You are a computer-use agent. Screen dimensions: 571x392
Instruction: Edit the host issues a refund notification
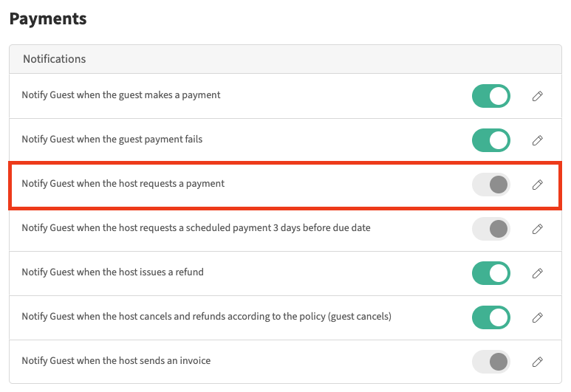[x=538, y=273]
